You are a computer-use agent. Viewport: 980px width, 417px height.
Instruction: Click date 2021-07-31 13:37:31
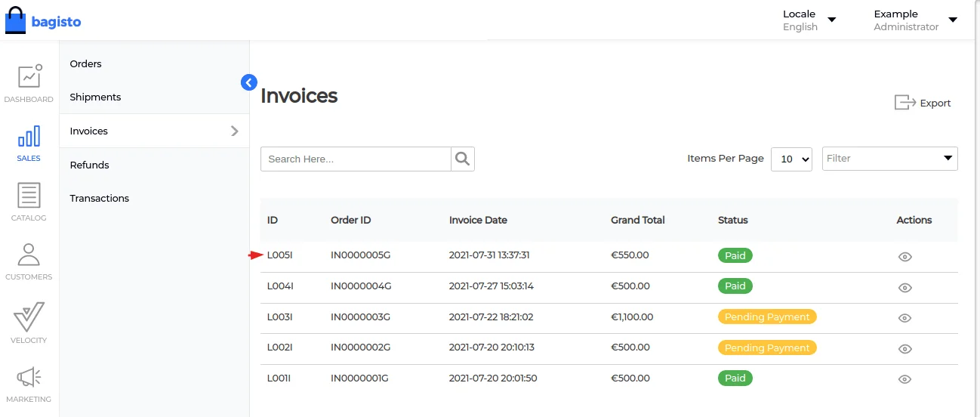click(489, 255)
